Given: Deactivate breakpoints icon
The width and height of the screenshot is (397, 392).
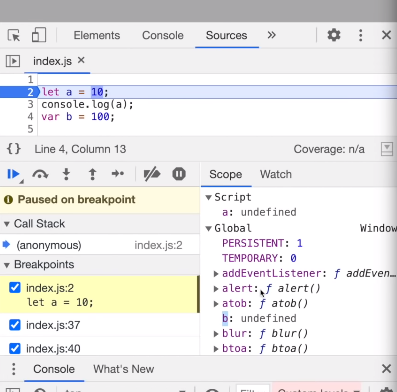Looking at the screenshot, I should pyautogui.click(x=152, y=174).
